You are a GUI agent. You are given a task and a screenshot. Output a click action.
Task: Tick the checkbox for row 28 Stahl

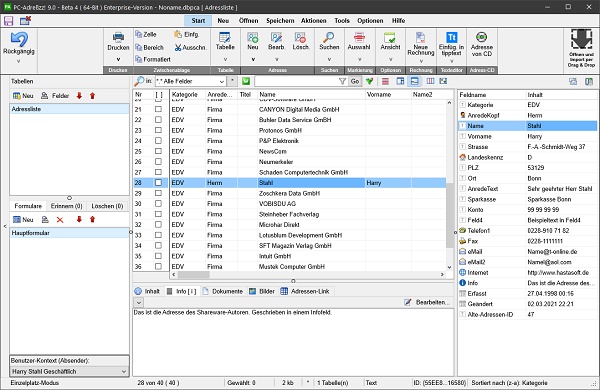point(158,183)
